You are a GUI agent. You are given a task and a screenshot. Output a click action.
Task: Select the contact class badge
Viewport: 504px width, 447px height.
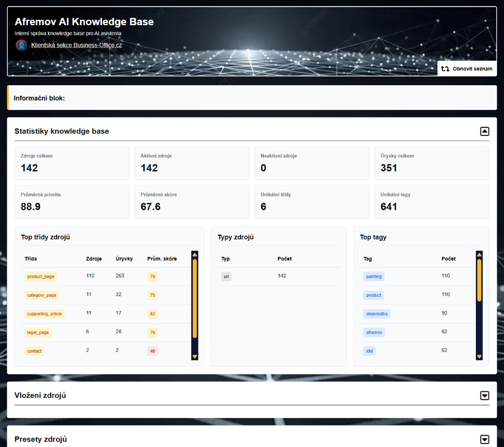tap(34, 351)
